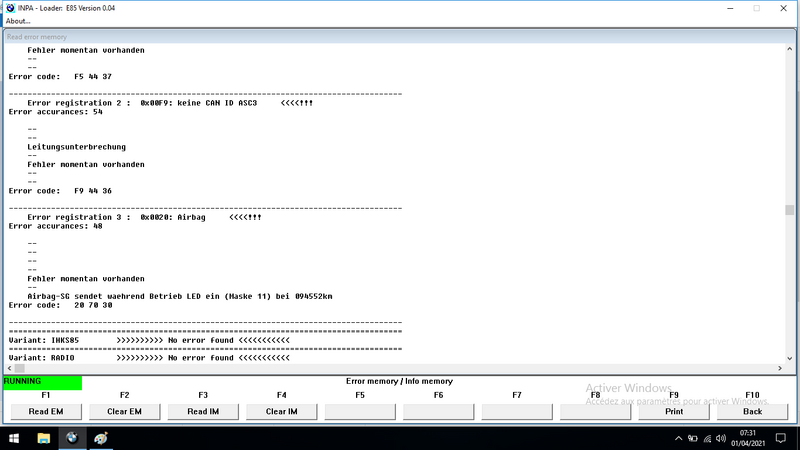Click 'Error accurances: 54' text
The height and width of the screenshot is (450, 800).
tap(56, 112)
